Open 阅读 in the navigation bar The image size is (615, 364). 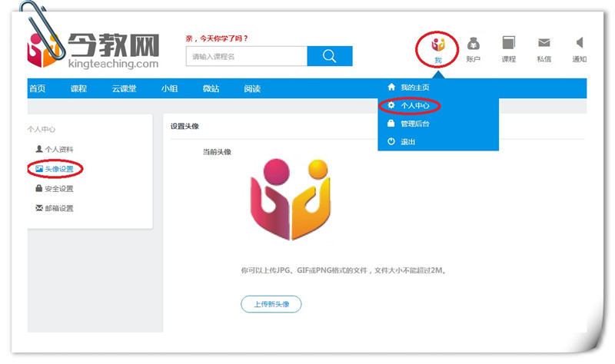point(252,88)
